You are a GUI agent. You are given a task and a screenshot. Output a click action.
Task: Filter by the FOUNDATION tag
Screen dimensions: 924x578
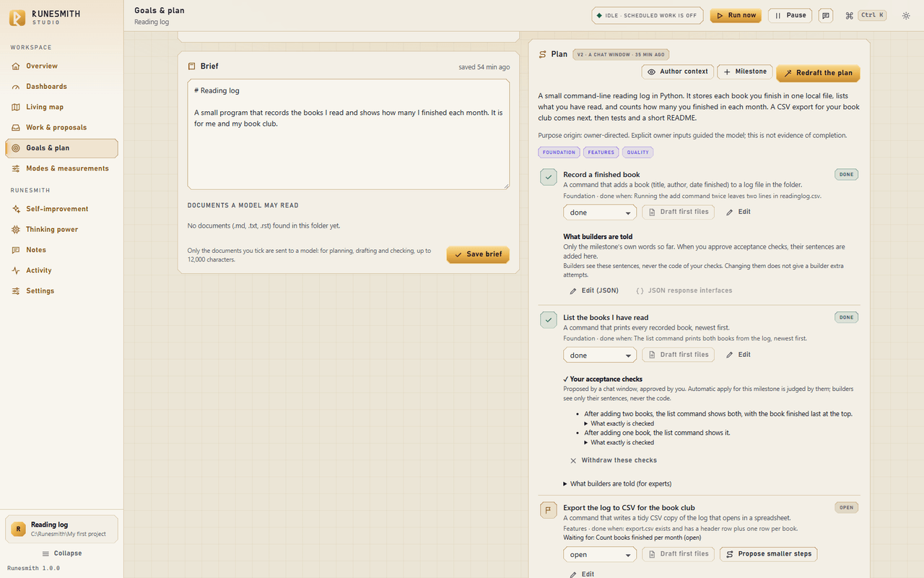click(559, 152)
